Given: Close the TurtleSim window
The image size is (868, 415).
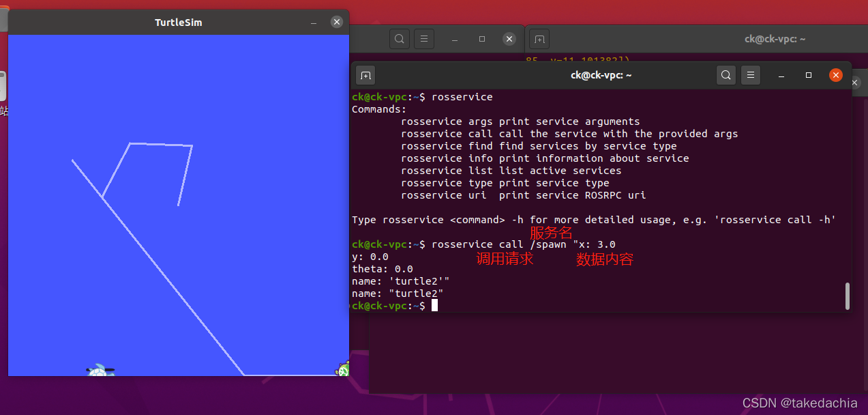Looking at the screenshot, I should point(337,22).
